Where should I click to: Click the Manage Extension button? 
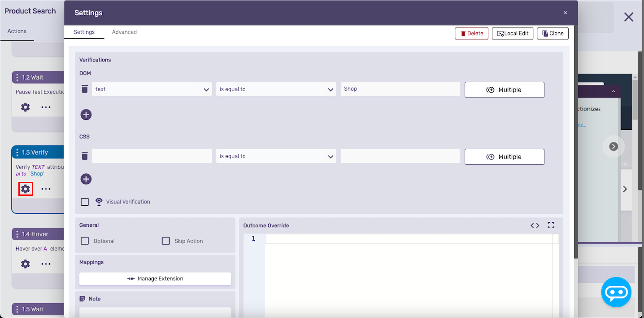(155, 278)
